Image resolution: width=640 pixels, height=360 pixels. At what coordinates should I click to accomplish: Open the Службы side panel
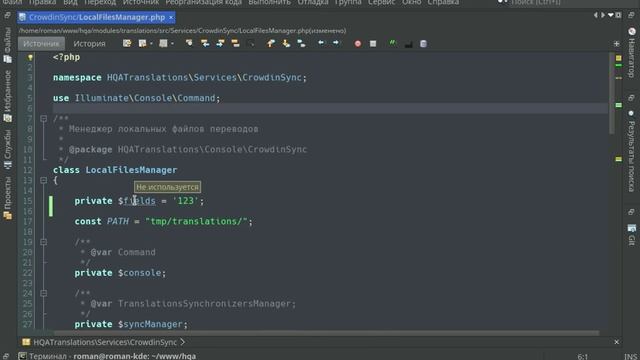pyautogui.click(x=7, y=149)
